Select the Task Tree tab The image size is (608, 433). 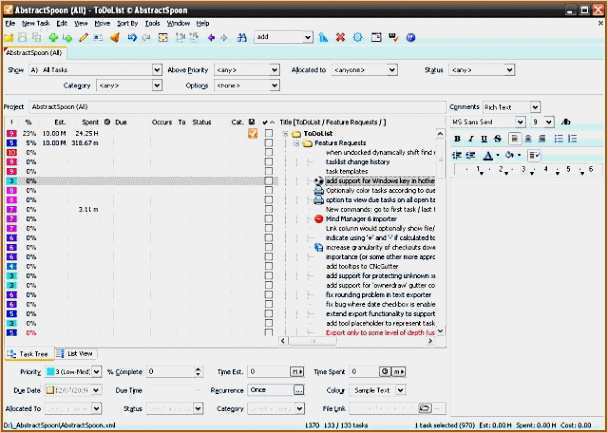(x=29, y=354)
